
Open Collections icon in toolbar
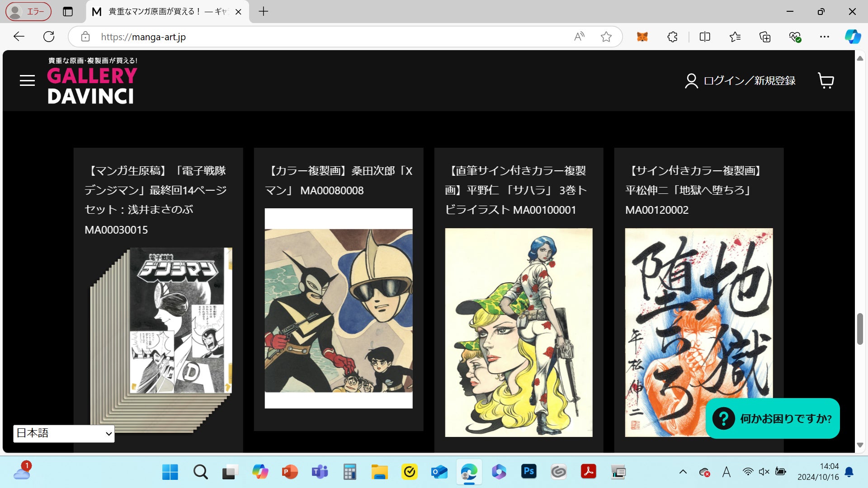coord(765,37)
